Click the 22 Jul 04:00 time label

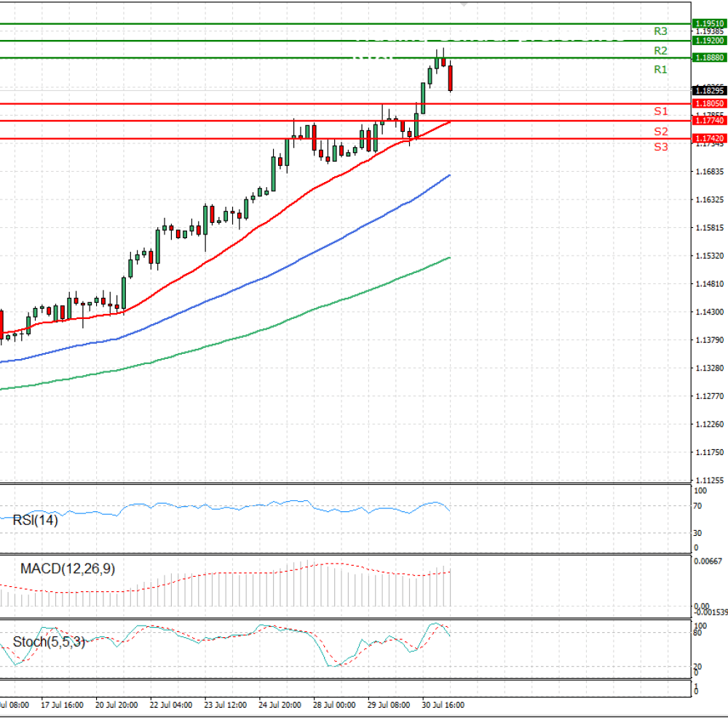(171, 705)
